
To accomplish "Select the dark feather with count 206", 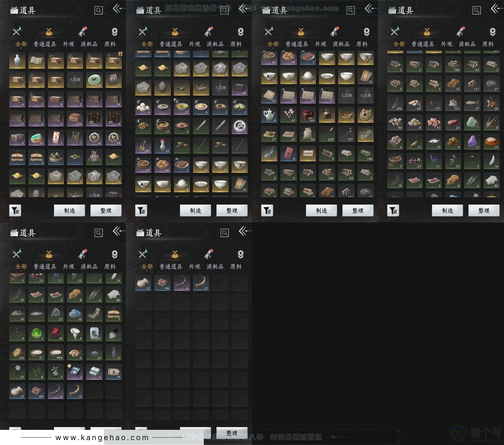I will [x=395, y=103].
